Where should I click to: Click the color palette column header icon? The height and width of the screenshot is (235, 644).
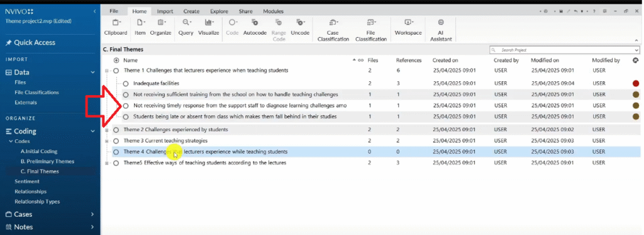point(636,60)
